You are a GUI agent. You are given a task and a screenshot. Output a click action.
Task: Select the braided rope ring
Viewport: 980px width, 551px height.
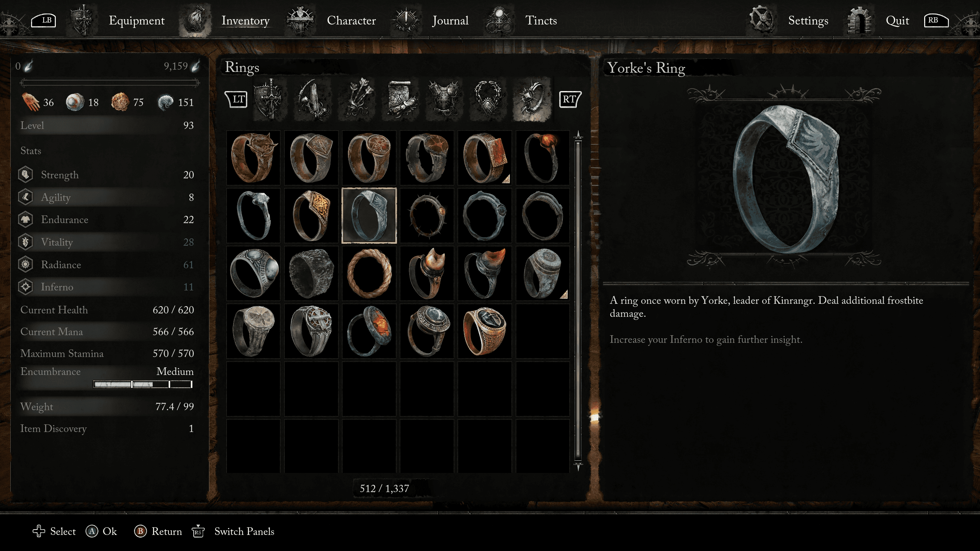click(369, 273)
